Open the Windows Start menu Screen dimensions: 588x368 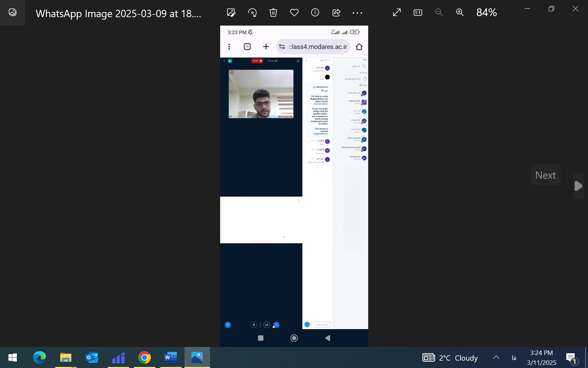tap(13, 357)
